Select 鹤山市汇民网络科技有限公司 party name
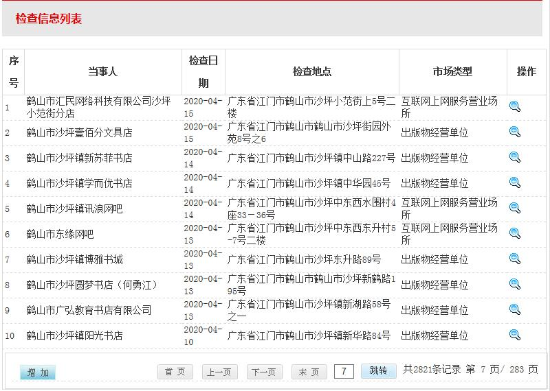Image resolution: width=550 pixels, height=391 pixels. point(98,107)
